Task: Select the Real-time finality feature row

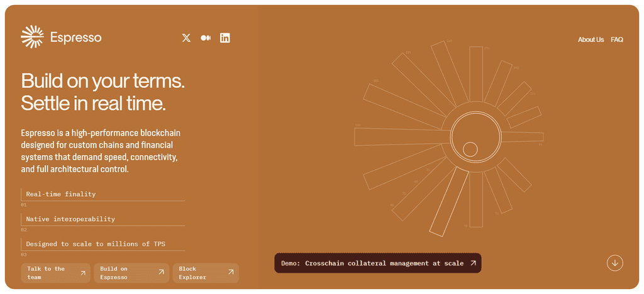Action: coord(103,194)
